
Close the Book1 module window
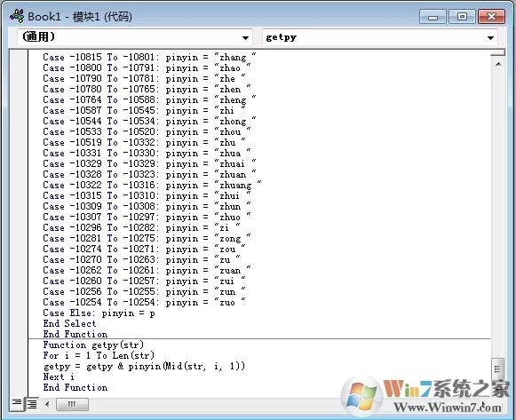pyautogui.click(x=491, y=16)
